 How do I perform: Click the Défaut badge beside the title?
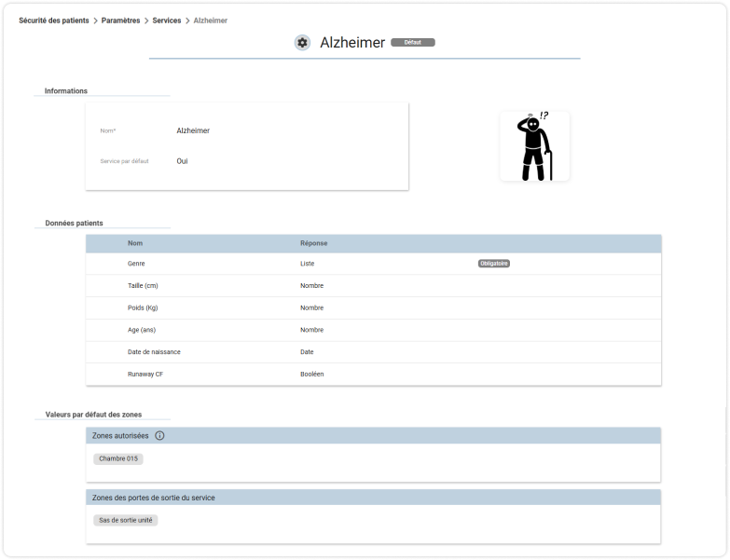click(x=412, y=42)
